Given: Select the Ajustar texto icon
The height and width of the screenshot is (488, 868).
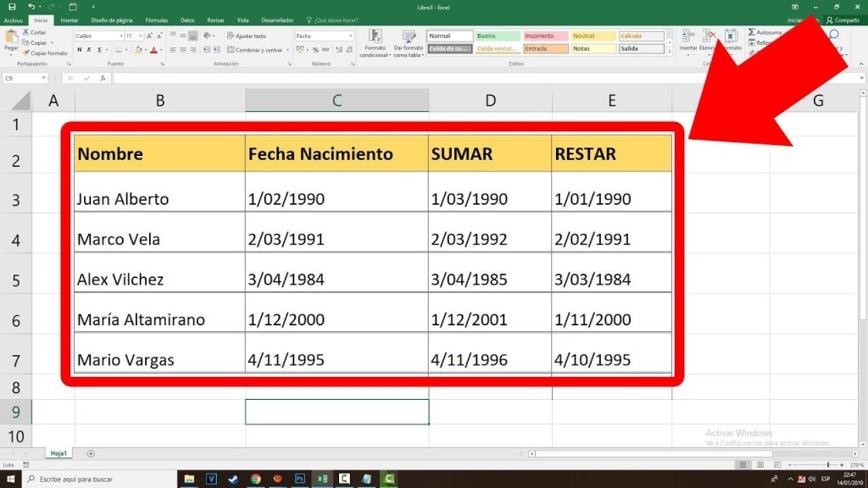Looking at the screenshot, I should tap(231, 36).
